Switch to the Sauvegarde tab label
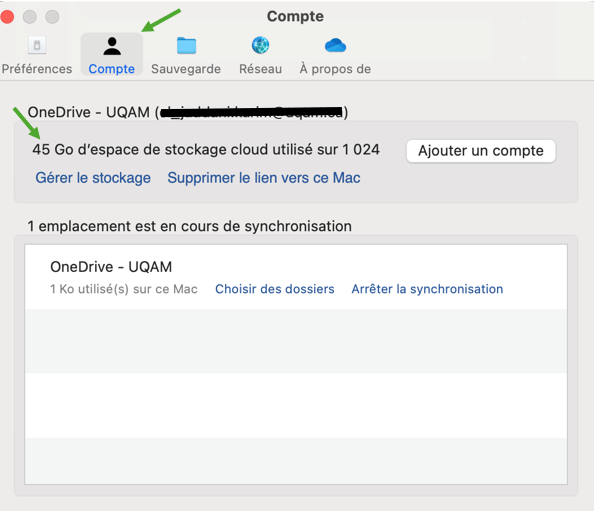594x511 pixels. point(186,69)
